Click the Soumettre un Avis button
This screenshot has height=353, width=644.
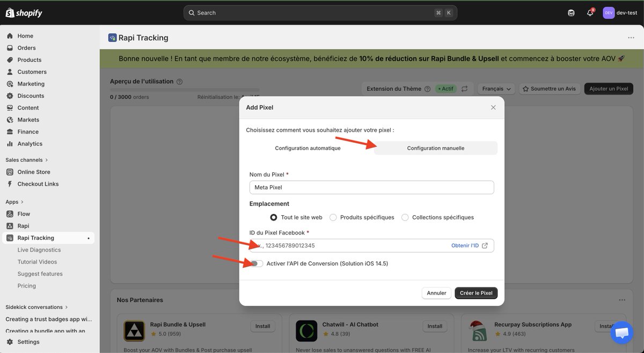click(549, 89)
